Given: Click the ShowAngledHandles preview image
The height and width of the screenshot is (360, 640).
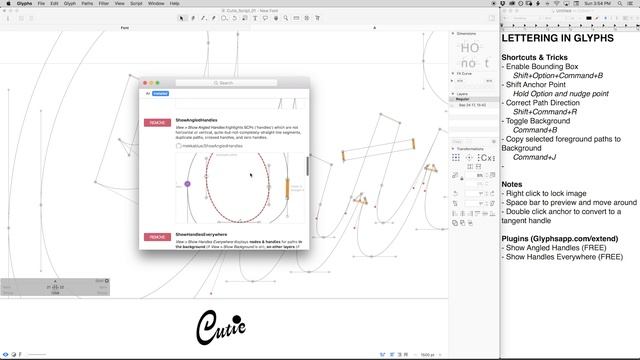Looking at the screenshot, I should 240,188.
